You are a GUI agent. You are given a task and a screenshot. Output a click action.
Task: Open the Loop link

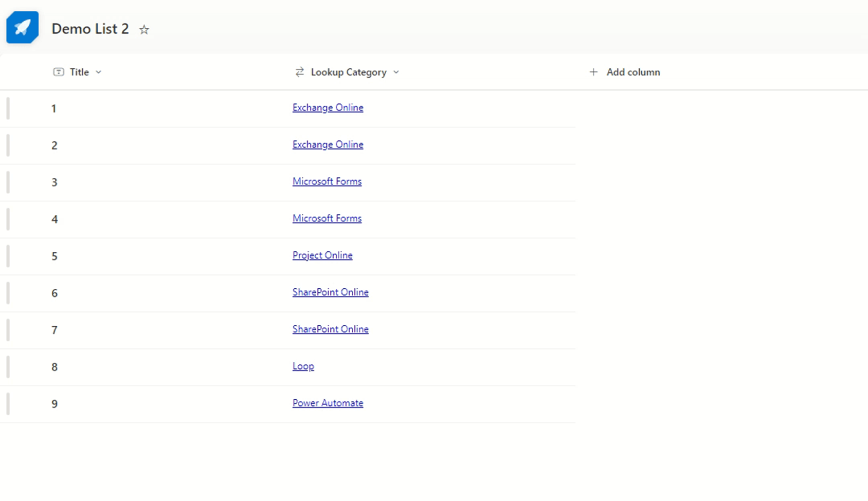pyautogui.click(x=303, y=366)
